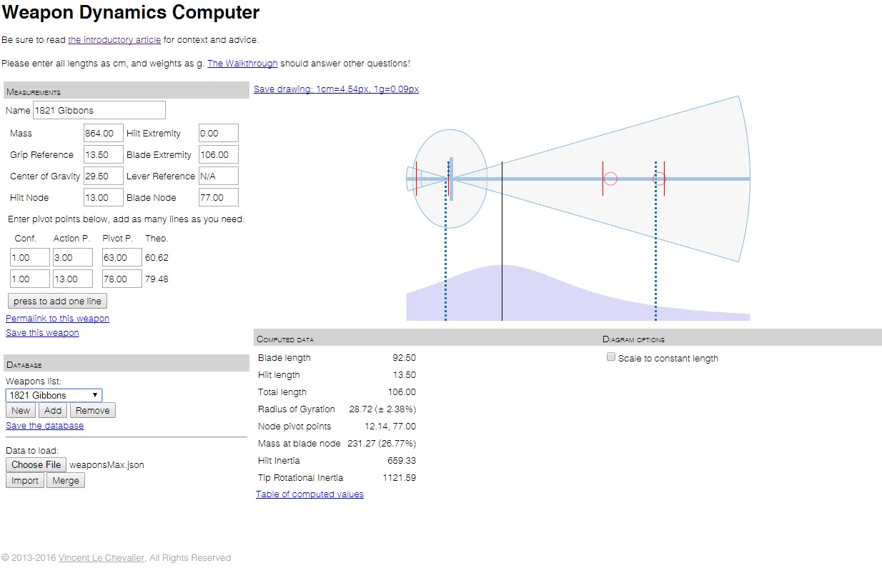This screenshot has width=882, height=588.
Task: Click the Import button
Action: click(24, 481)
